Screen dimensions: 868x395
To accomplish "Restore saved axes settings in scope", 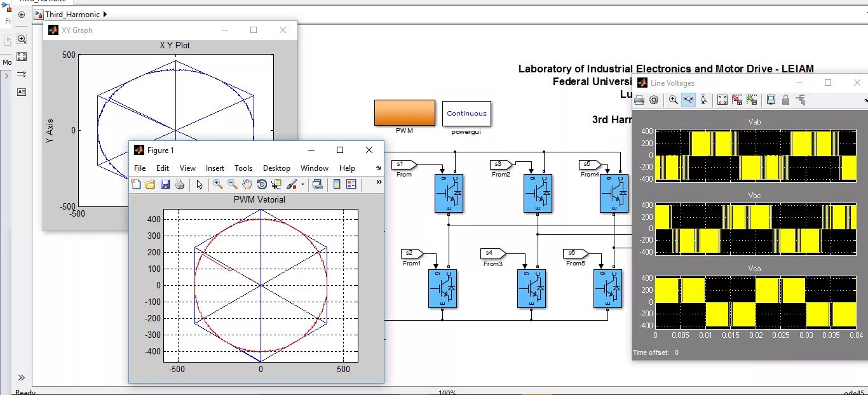I will (752, 100).
